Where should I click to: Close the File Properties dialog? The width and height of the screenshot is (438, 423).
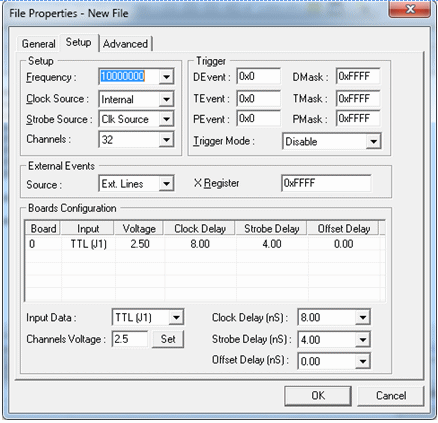point(410,9)
